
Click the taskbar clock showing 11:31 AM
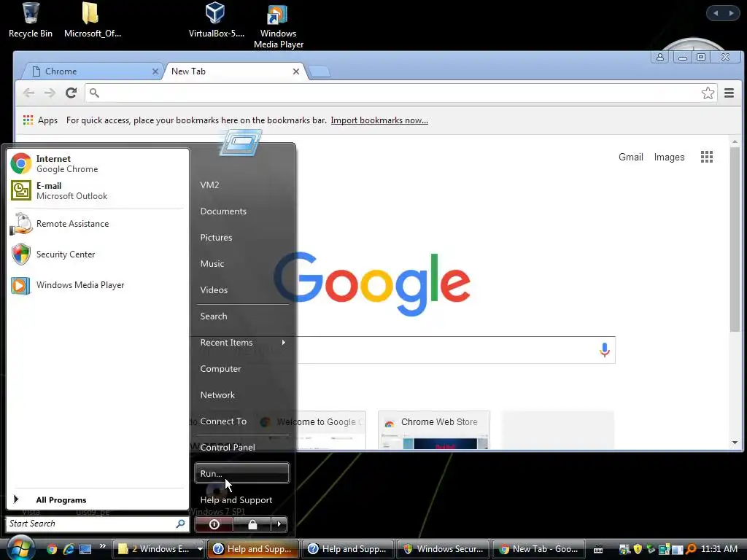click(719, 549)
